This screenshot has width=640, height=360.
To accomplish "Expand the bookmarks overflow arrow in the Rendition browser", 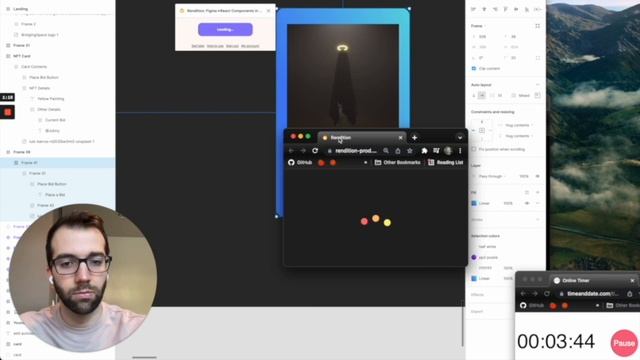I will [x=365, y=162].
